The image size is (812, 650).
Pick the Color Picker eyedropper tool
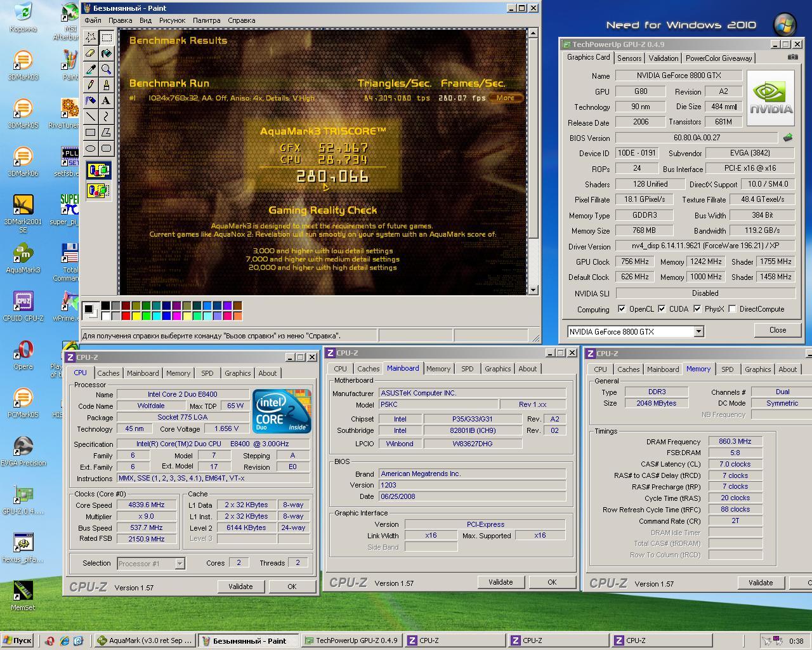91,69
